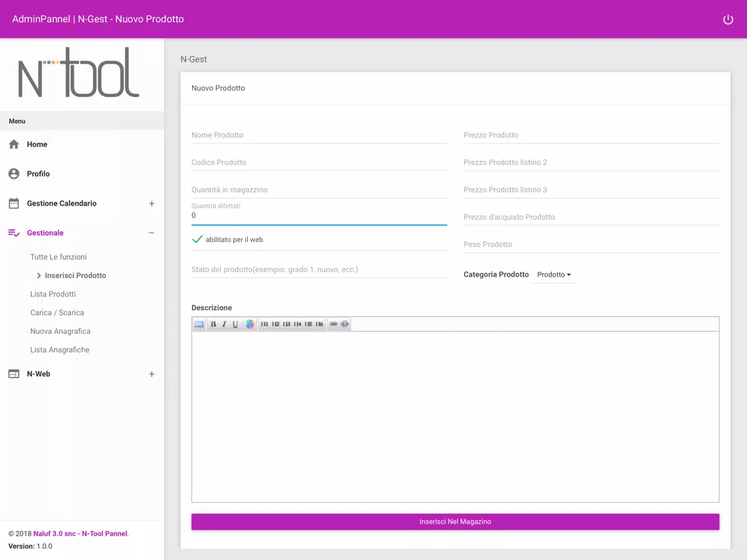
Task: Follow the 'Naluf 3.0 snc - N-Tool Pannel' link
Action: pos(81,533)
